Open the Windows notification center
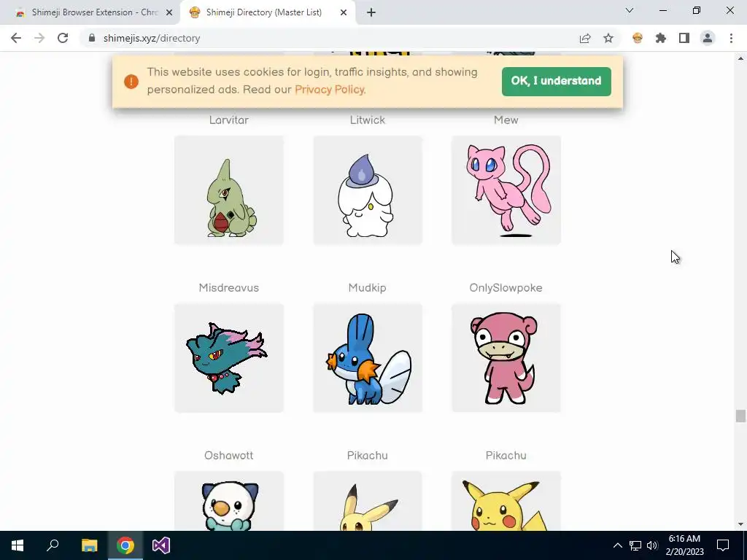The height and width of the screenshot is (560, 747). 723,545
